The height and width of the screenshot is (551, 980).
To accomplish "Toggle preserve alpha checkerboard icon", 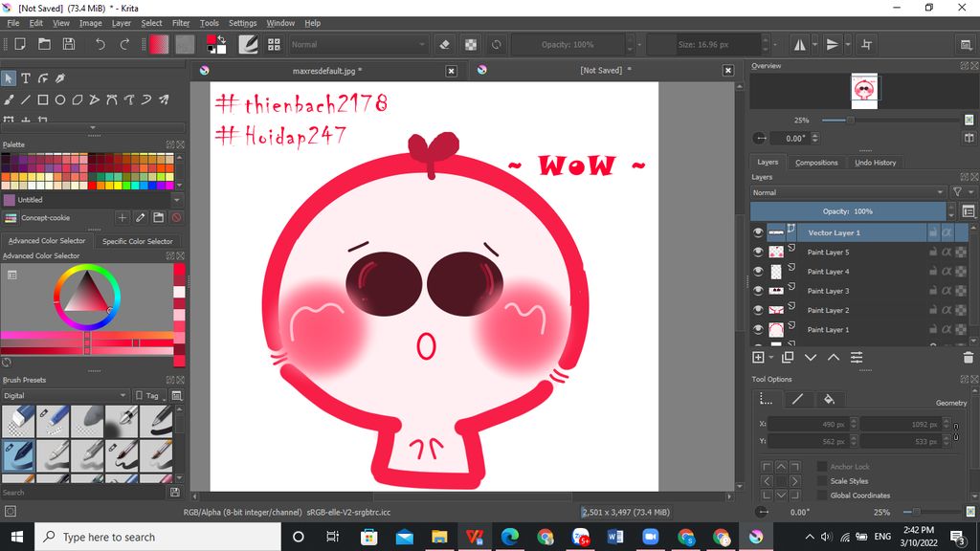I will (x=471, y=44).
